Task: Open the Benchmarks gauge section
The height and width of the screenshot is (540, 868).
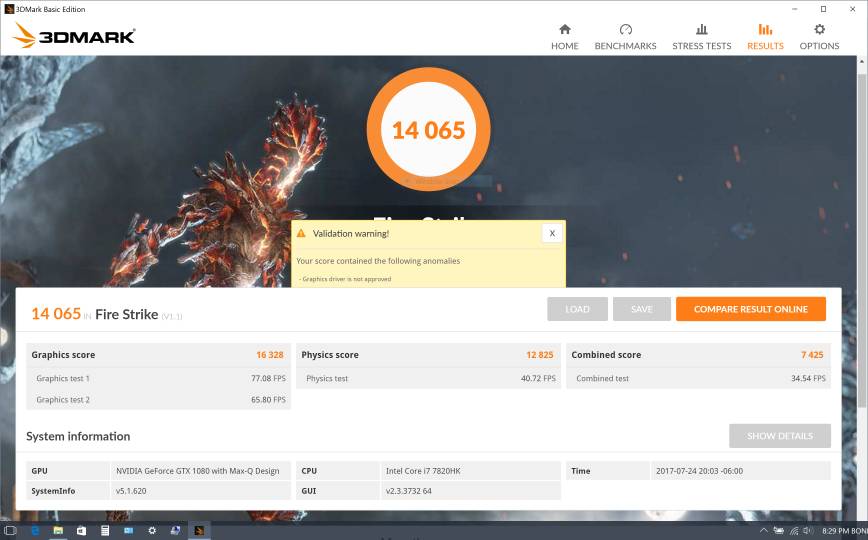Action: 625,37
